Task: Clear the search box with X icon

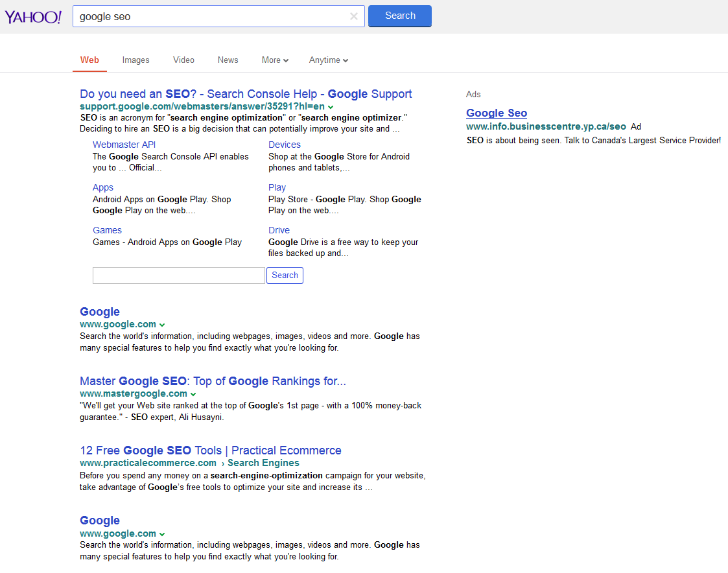Action: pos(354,17)
